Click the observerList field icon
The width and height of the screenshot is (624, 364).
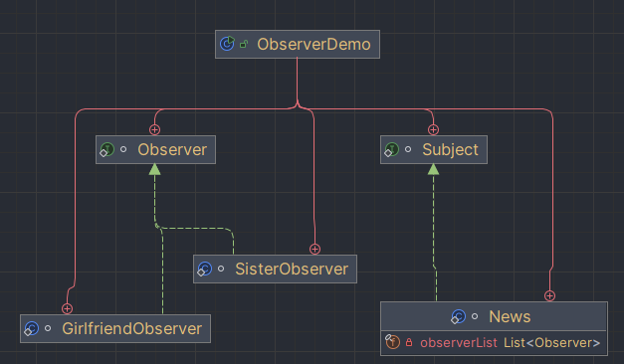(x=392, y=342)
